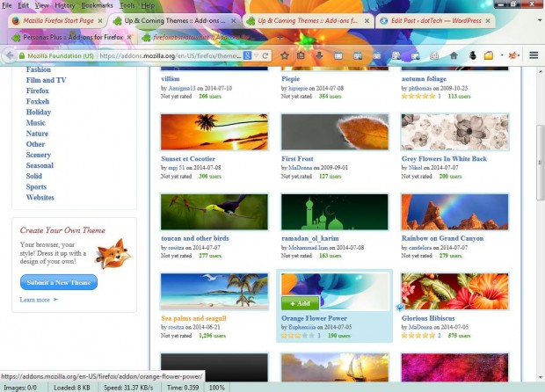The height and width of the screenshot is (392, 545).
Task: Open the hamburger menu
Action: pos(534,55)
